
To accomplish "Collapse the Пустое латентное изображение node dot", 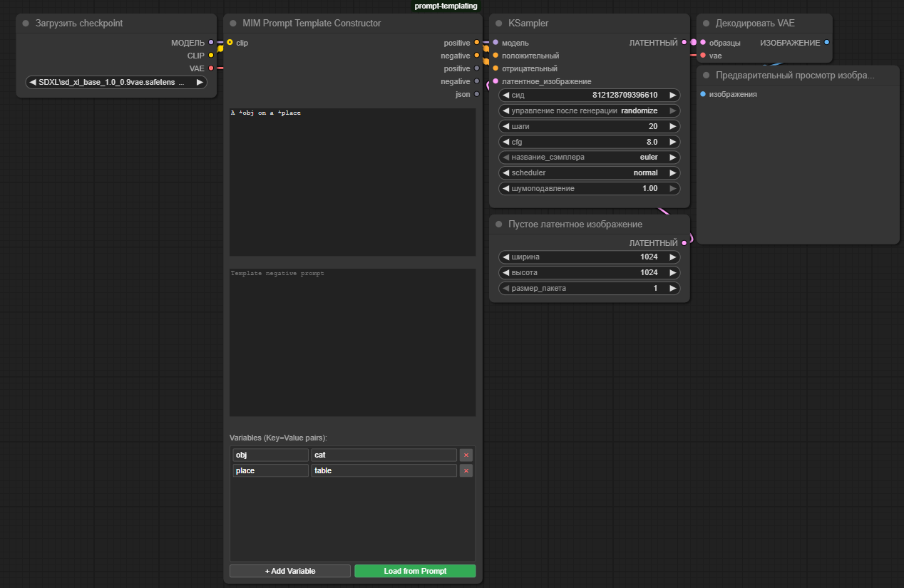I will click(499, 224).
